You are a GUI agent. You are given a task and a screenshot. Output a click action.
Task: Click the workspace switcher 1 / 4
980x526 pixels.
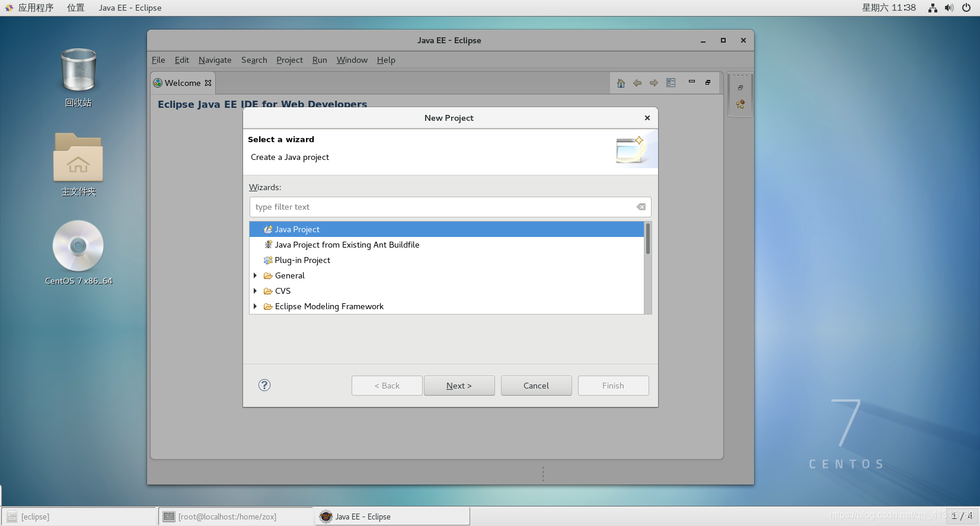click(x=962, y=516)
